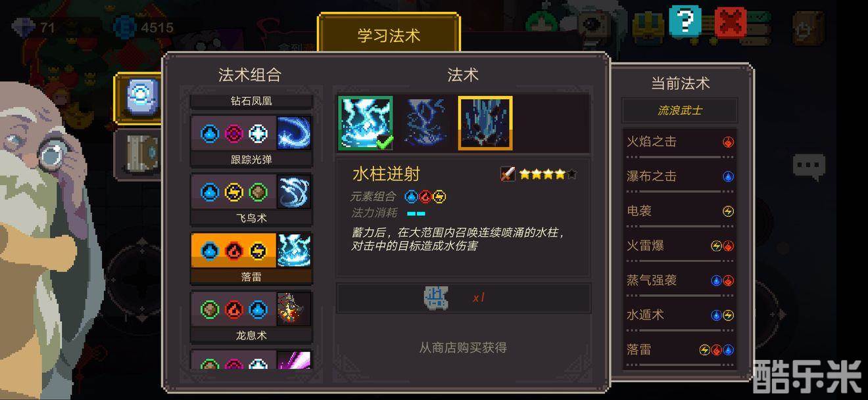Switch to the spell scroll side tab

[x=139, y=98]
